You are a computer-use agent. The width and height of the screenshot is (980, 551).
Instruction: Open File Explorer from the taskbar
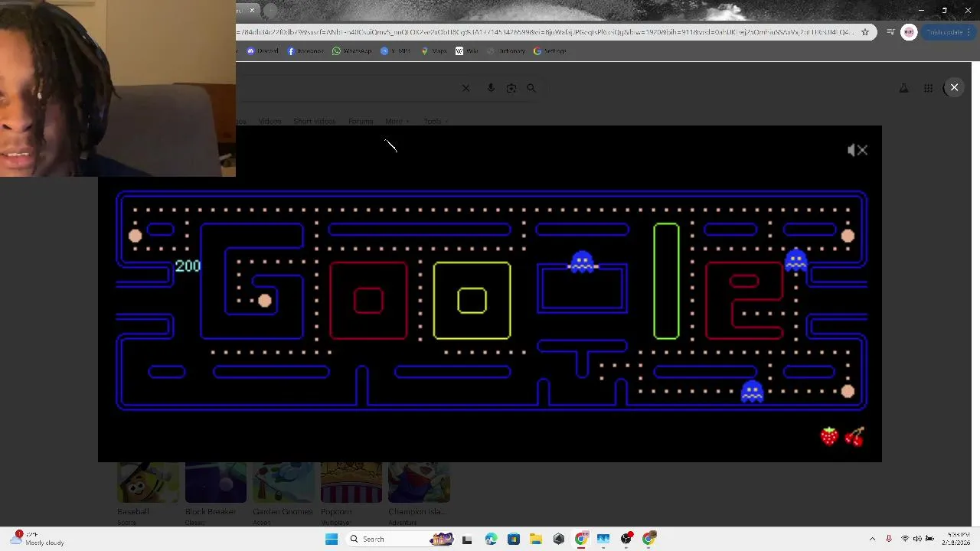(536, 539)
